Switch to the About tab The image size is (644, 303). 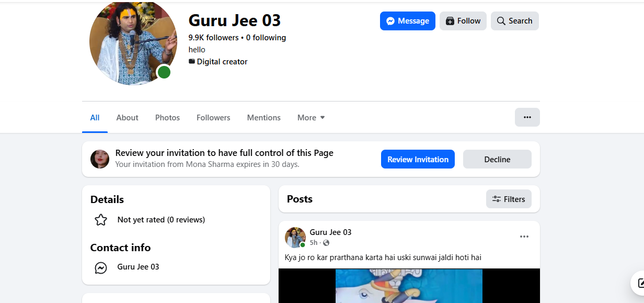127,118
